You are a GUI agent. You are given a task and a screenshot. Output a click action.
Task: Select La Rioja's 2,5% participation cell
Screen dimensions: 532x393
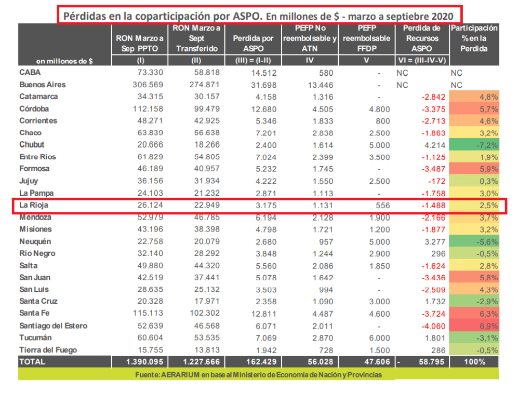(474, 206)
